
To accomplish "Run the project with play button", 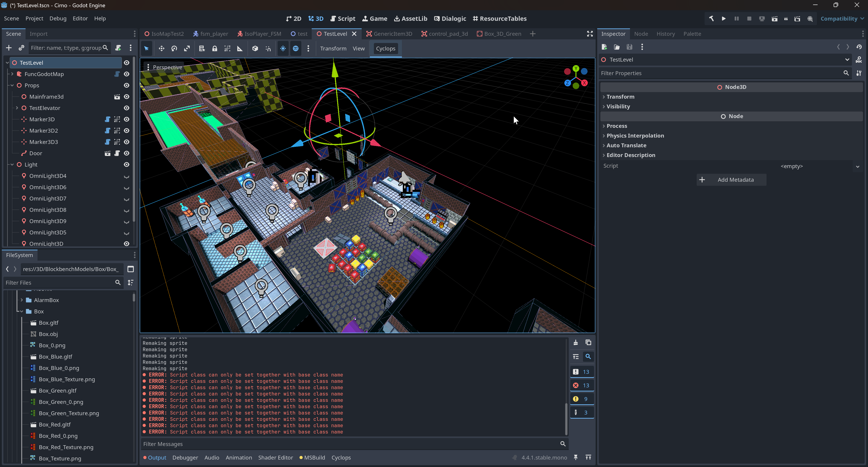I will 723,19.
